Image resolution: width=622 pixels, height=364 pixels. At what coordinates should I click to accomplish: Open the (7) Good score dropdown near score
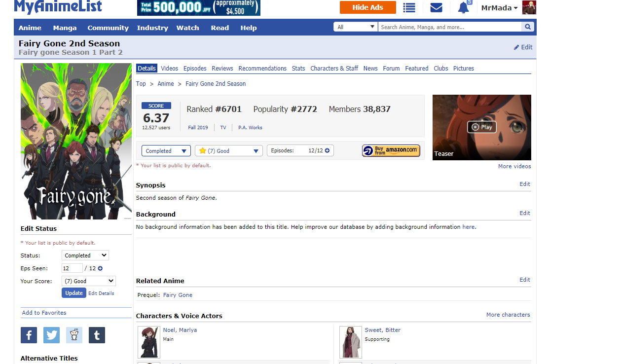(x=229, y=151)
